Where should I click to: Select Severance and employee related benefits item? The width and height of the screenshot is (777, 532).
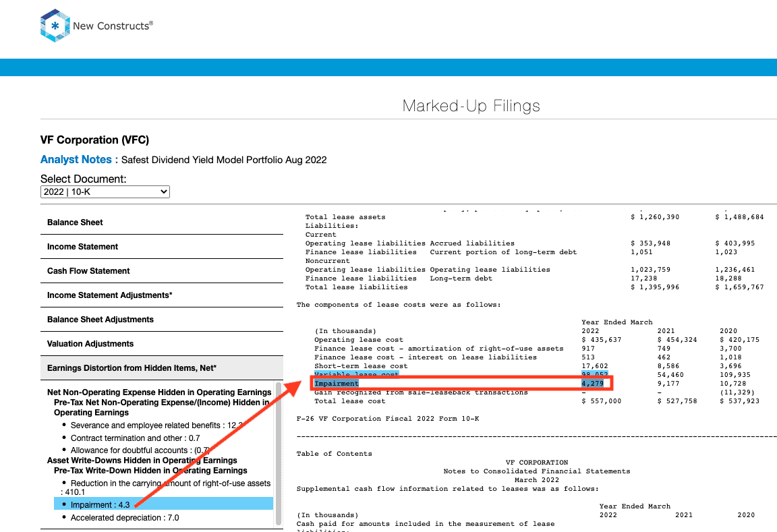[x=156, y=425]
